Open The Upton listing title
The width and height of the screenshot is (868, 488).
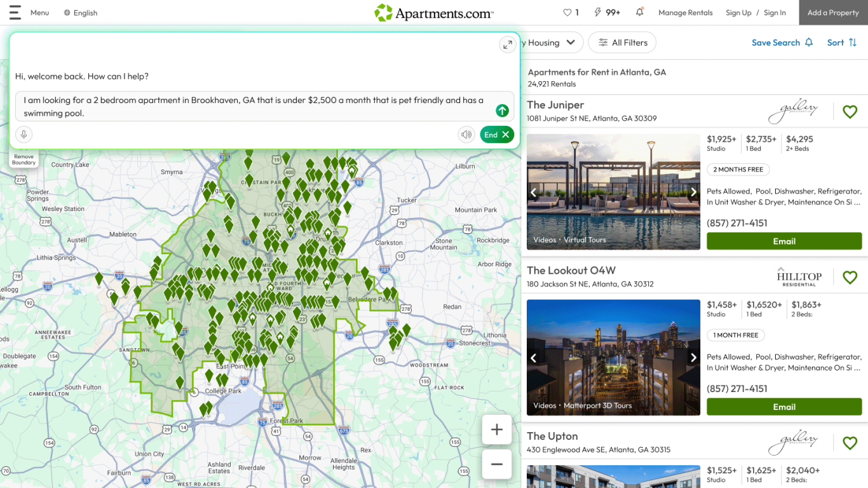pyautogui.click(x=552, y=436)
